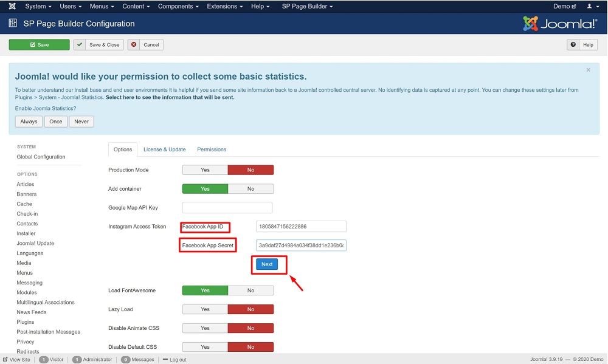Viewport: 608px width, 364px height.
Task: Open the Components menu
Action: click(178, 6)
